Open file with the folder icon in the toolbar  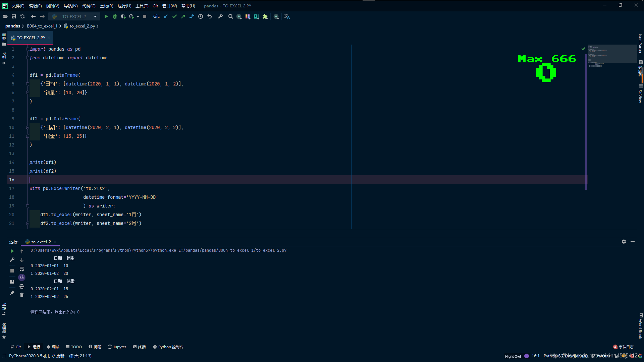pos(5,16)
